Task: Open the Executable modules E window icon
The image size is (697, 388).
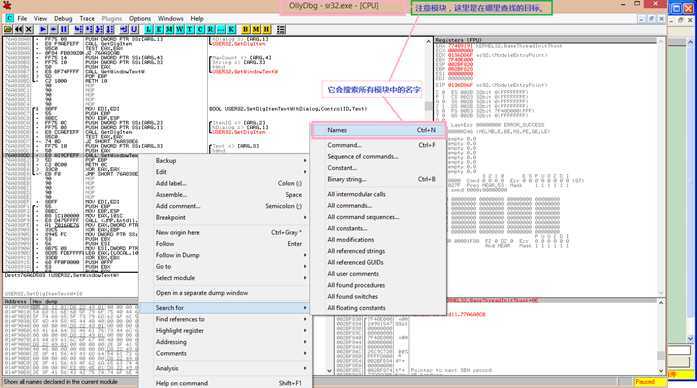Action: click(159, 29)
